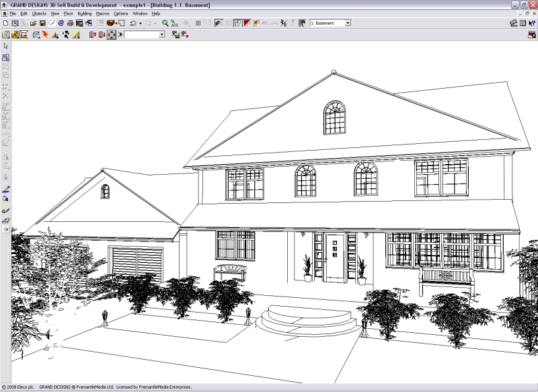Select the arrow pointer tool in the sidebar
The width and height of the screenshot is (538, 392).
tap(7, 46)
